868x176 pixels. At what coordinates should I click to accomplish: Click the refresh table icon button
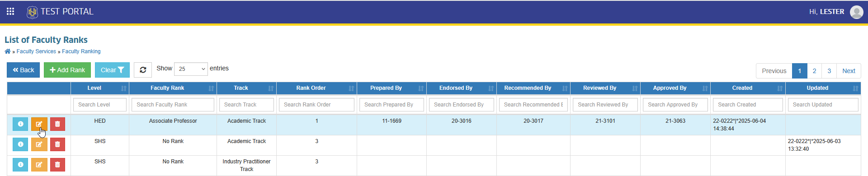tap(143, 70)
